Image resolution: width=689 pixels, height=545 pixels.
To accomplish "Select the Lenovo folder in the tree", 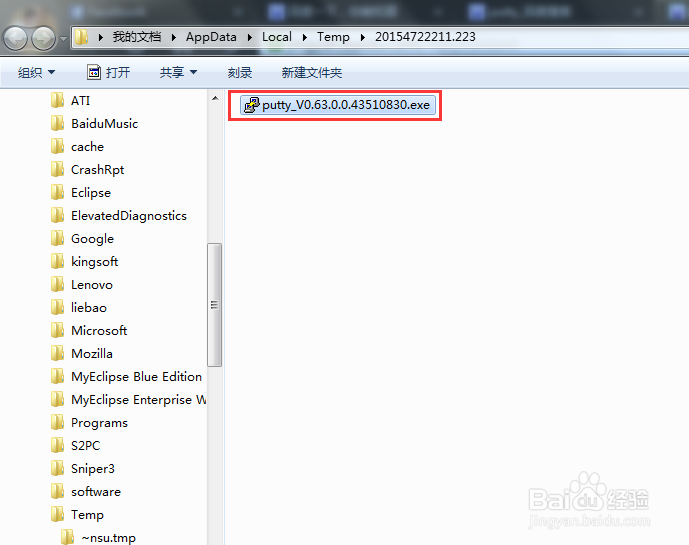I will point(92,284).
